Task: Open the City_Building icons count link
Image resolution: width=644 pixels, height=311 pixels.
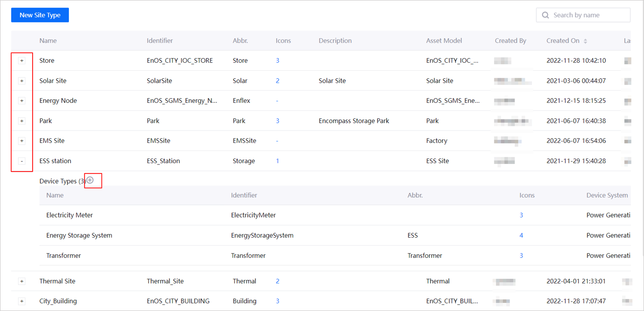Action: pos(277,301)
